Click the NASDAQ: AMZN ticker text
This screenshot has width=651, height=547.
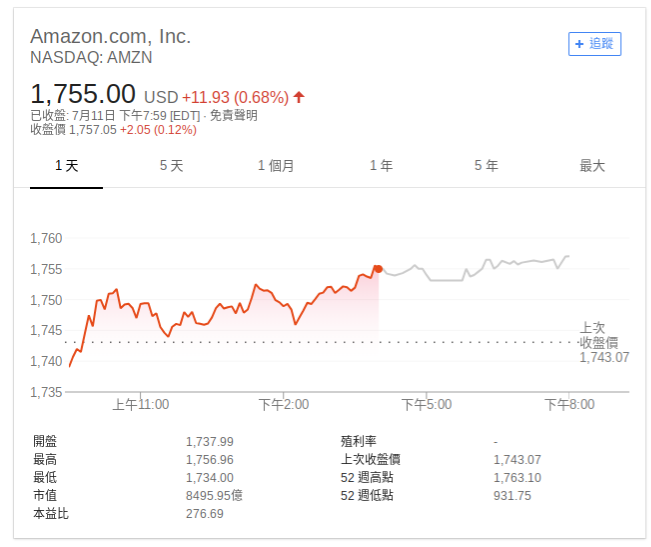pos(91,57)
